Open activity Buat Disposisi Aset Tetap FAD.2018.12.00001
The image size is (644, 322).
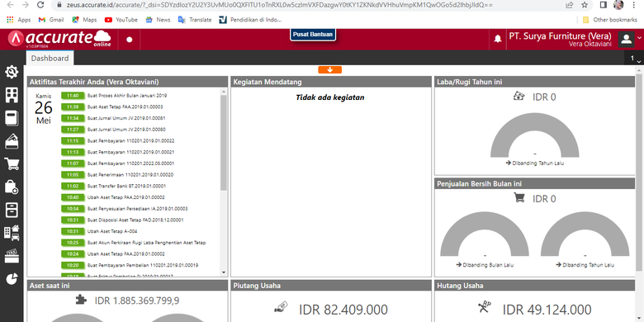coord(135,220)
